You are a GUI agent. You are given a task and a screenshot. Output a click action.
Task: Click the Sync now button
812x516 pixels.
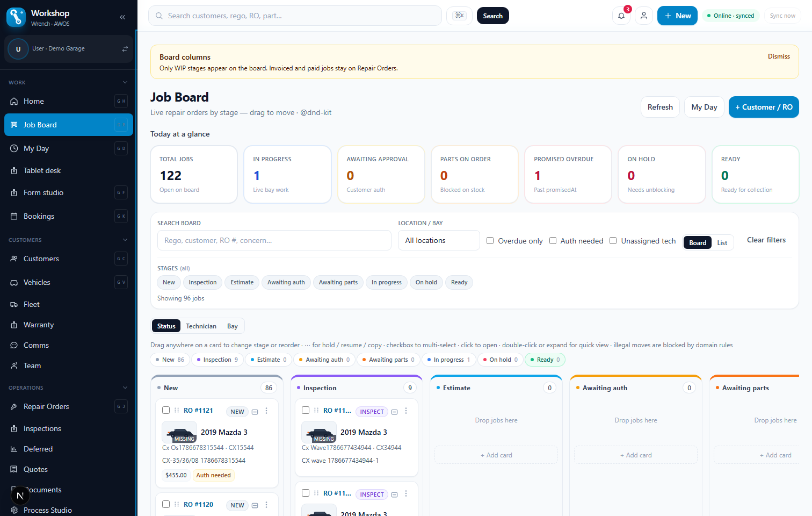782,16
